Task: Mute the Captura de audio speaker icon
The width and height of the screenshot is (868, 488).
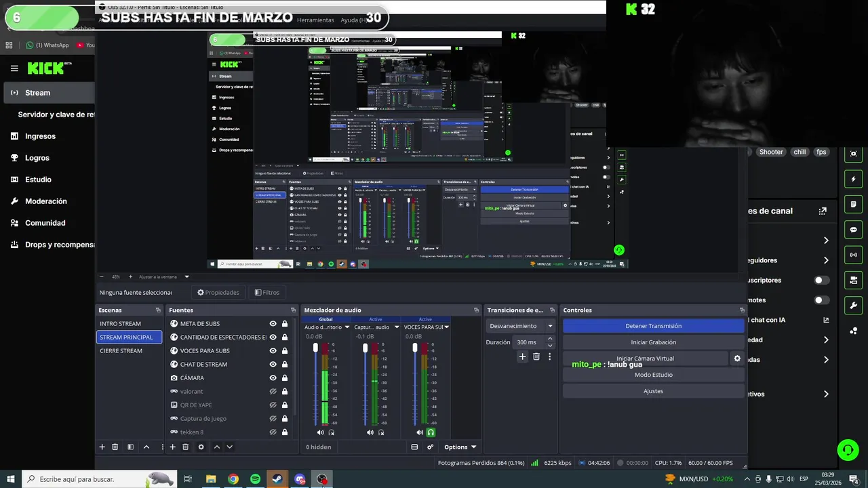Action: click(x=370, y=432)
